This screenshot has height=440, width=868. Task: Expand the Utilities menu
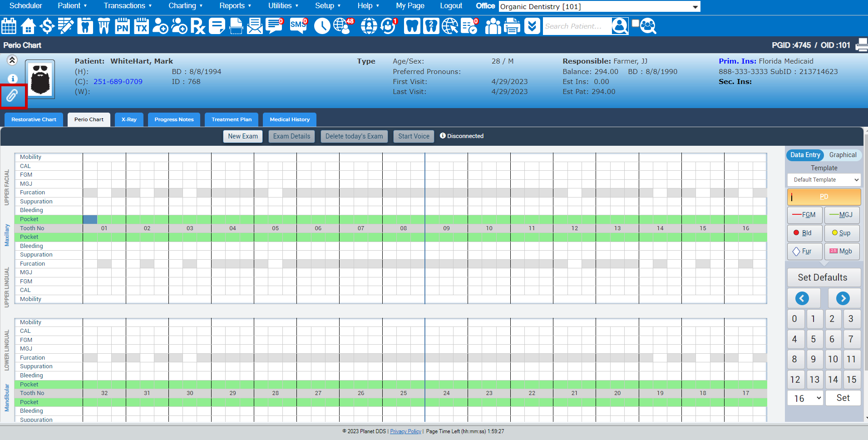[283, 5]
